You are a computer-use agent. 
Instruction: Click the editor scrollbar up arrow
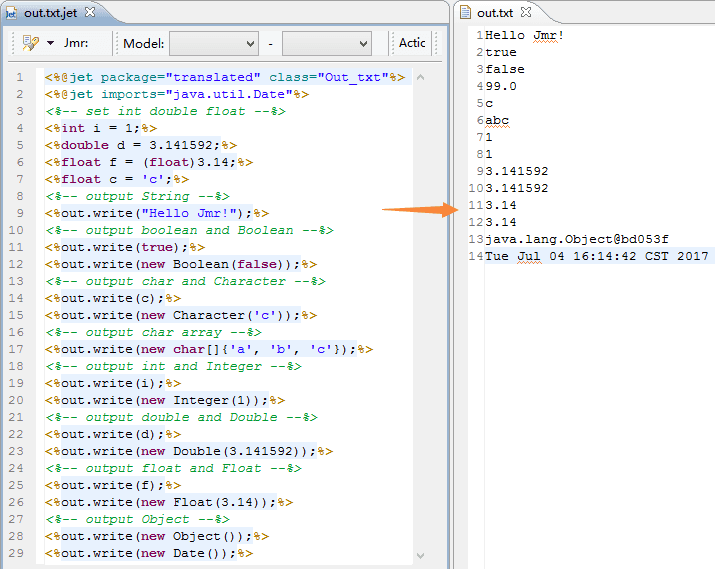420,77
